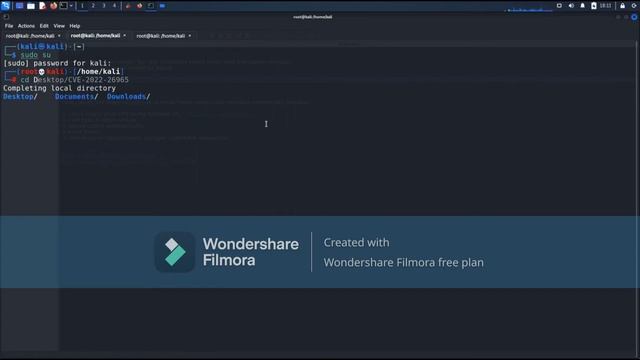Click the '[sudo] password for kali:' line
The image size is (640, 360).
(x=57, y=63)
